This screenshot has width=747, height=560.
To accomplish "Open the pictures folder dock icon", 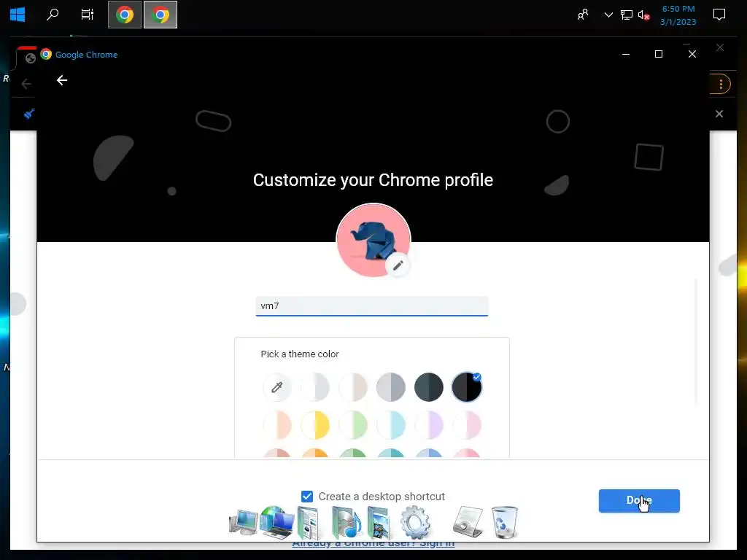I will 380,523.
